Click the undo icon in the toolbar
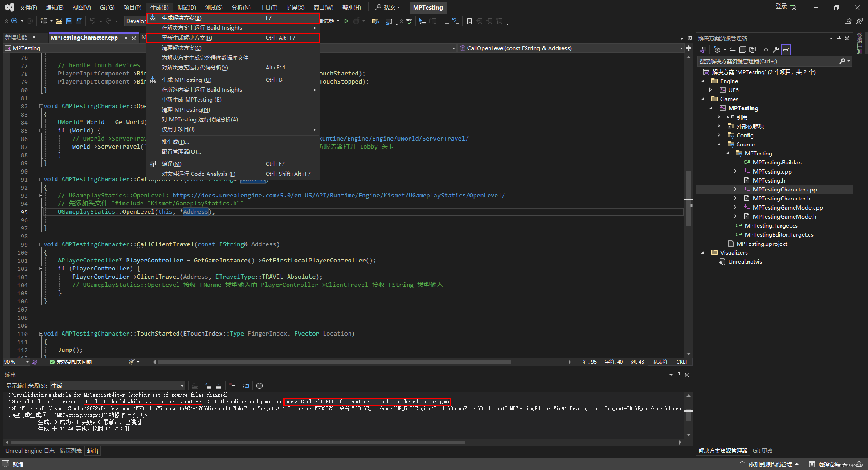Image resolution: width=868 pixels, height=470 pixels. [x=92, y=21]
